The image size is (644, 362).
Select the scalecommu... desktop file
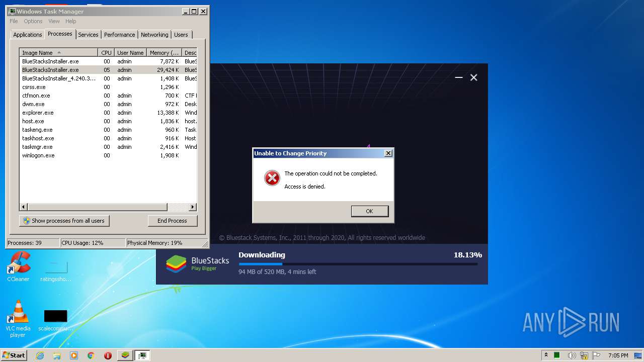56,321
